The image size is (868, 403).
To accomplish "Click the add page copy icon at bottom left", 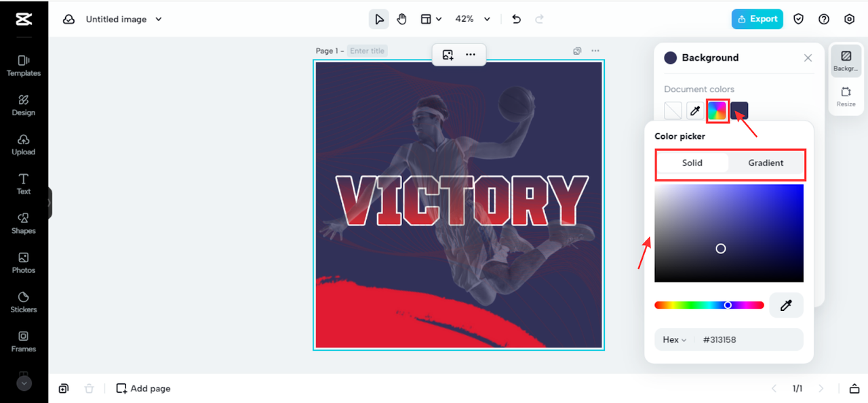I will [63, 389].
